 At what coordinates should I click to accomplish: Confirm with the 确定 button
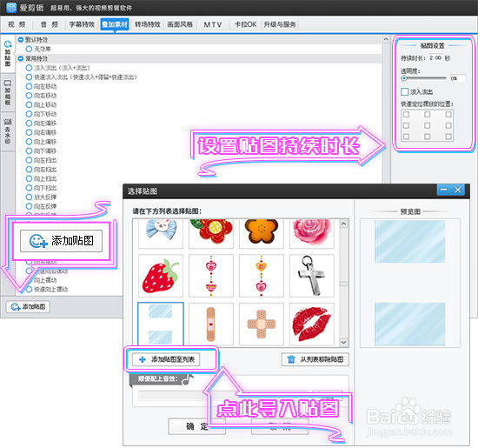197,426
